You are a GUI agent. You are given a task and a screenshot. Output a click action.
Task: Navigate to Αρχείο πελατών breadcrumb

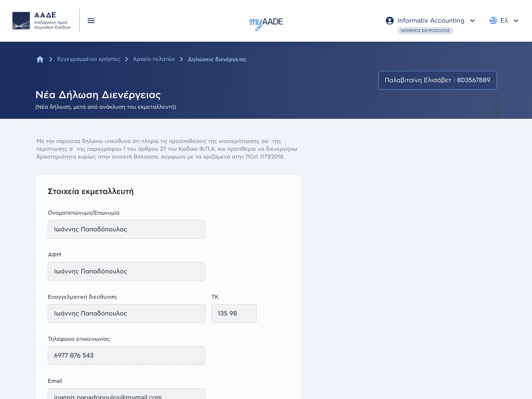154,59
